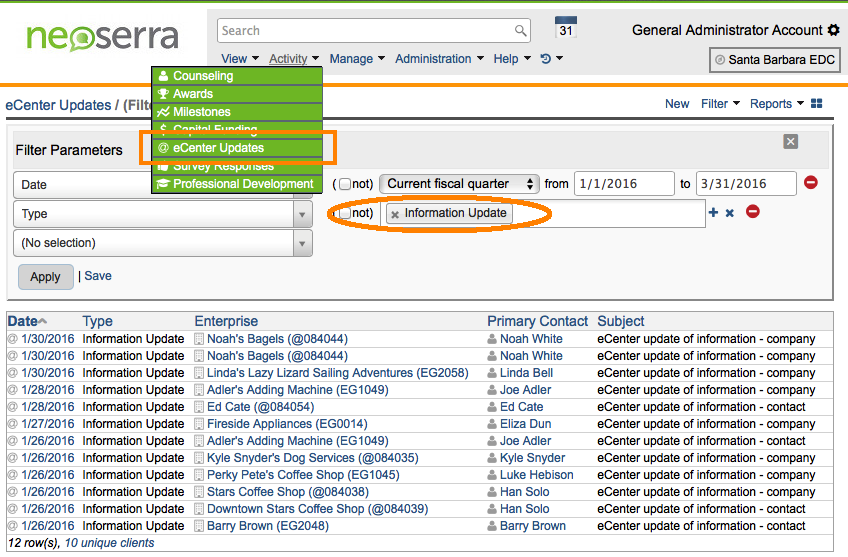Screen dimensions: 848x557
Task: Close the Filter Parameters panel
Action: point(791,142)
